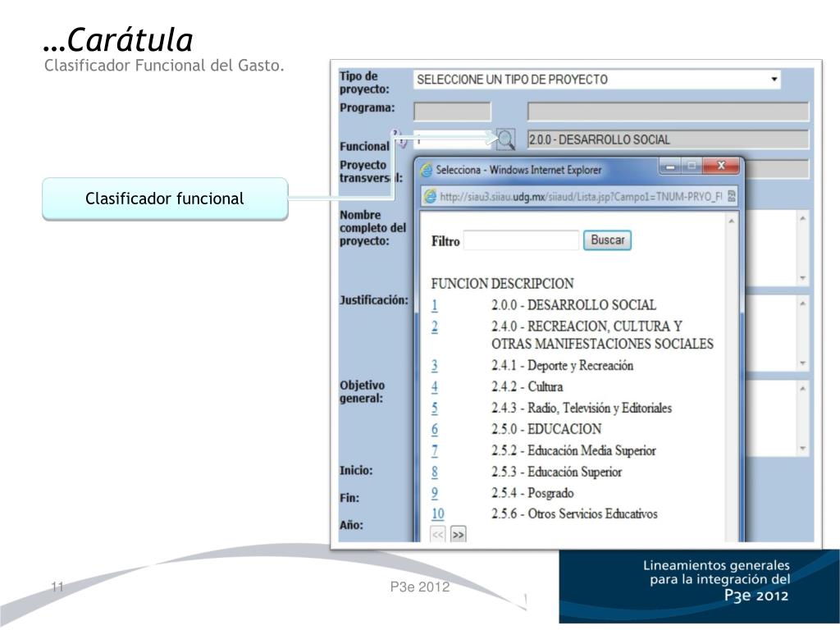Open the Tipo de proyecto dropdown
This screenshot has width=840, height=630.
tap(597, 80)
